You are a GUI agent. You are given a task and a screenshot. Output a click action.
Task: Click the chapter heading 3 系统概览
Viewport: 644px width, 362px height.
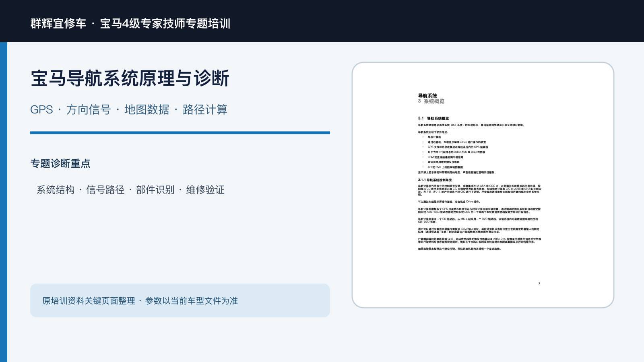tap(431, 101)
